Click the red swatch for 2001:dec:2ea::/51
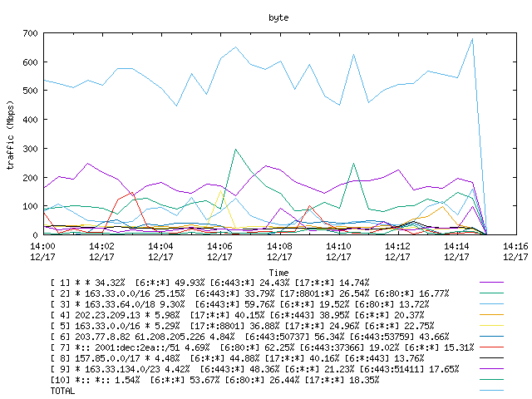This screenshot has width=532, height=399. (491, 347)
